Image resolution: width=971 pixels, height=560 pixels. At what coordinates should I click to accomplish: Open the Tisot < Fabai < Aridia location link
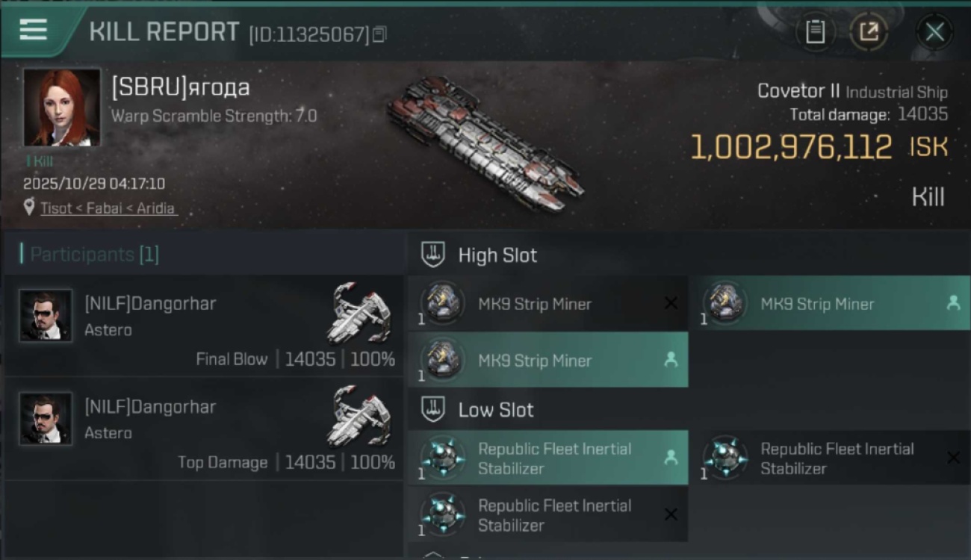pyautogui.click(x=108, y=208)
